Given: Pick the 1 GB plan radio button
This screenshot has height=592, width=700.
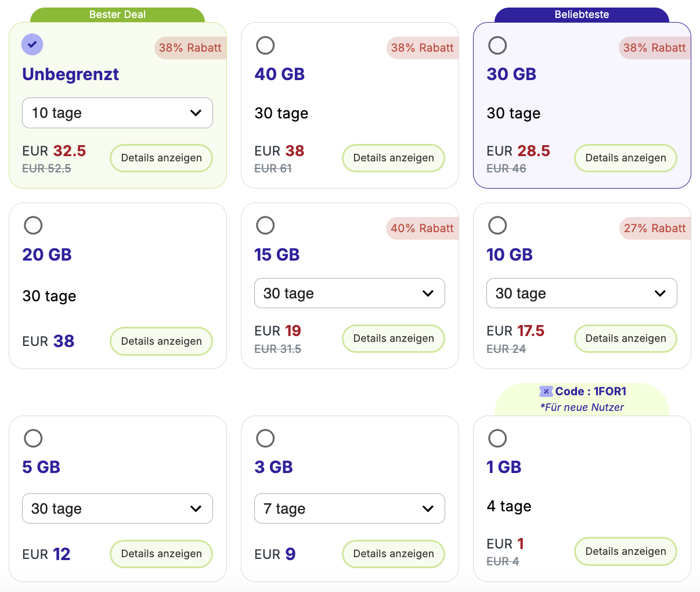Looking at the screenshot, I should click(x=497, y=438).
